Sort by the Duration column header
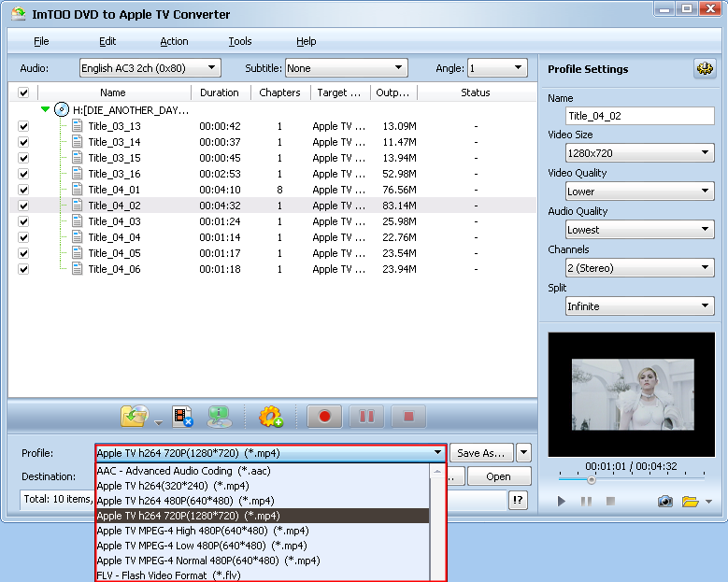This screenshot has width=728, height=582. [x=220, y=92]
